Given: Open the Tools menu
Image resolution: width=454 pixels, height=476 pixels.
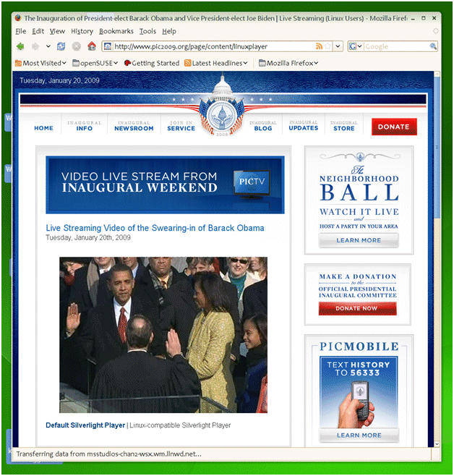Looking at the screenshot, I should pos(147,31).
